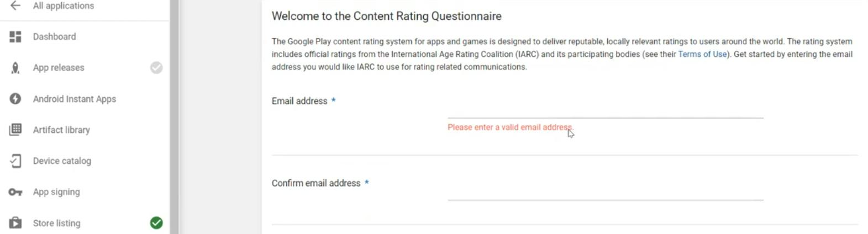Click the Artifact library icon
Screen dimensions: 868x234
tap(15, 129)
